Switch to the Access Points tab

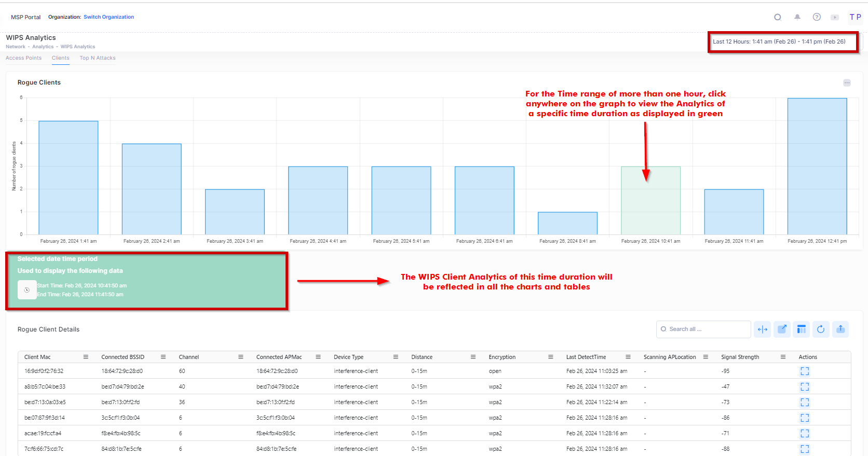[23, 58]
